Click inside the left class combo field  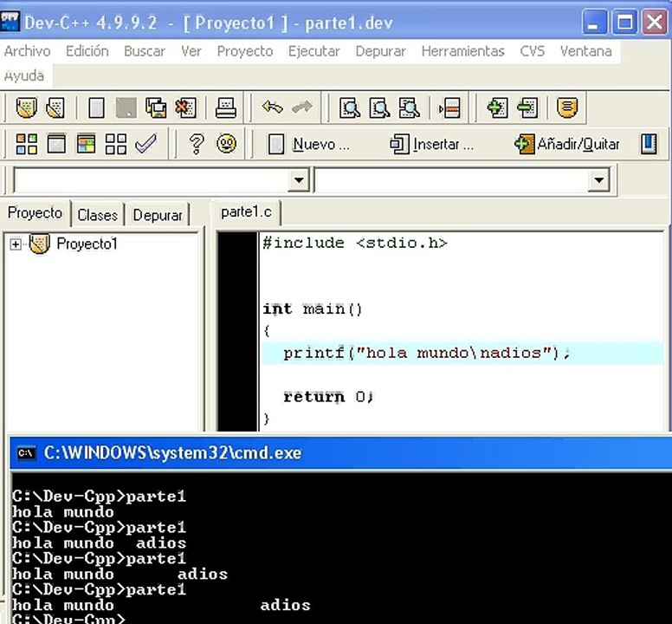pos(151,180)
